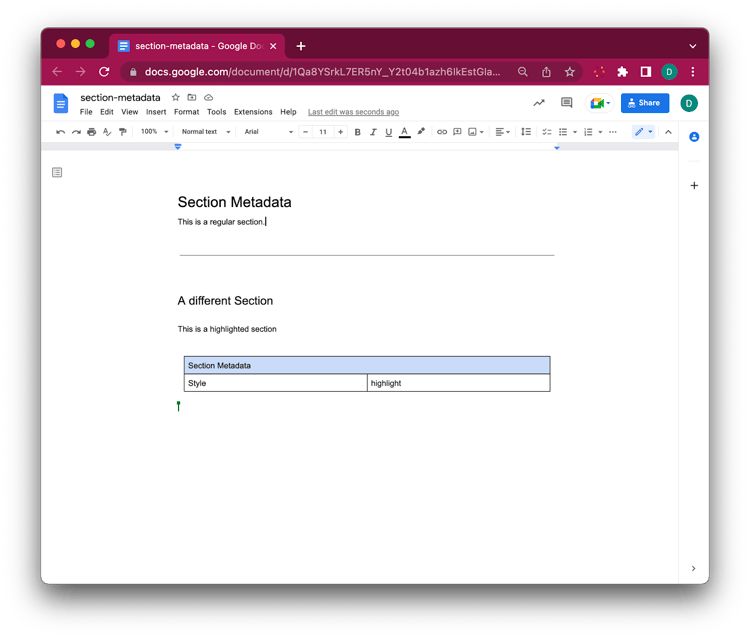Expand the Normal text style dropdown
Viewport: 750px width, 638px height.
click(x=205, y=132)
